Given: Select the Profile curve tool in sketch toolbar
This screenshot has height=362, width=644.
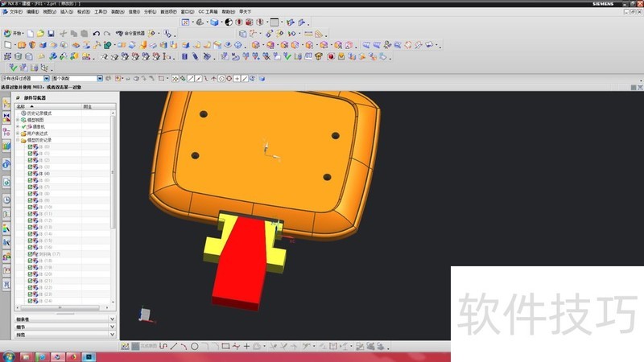Looking at the screenshot, I should 163,347.
